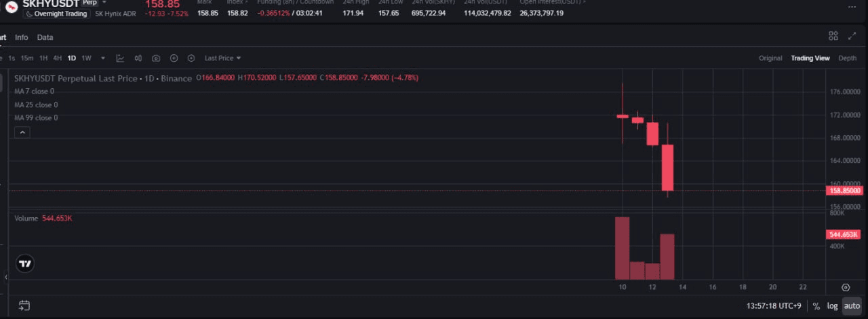Open the three-dots more menu
This screenshot has height=319, width=868.
852,7
